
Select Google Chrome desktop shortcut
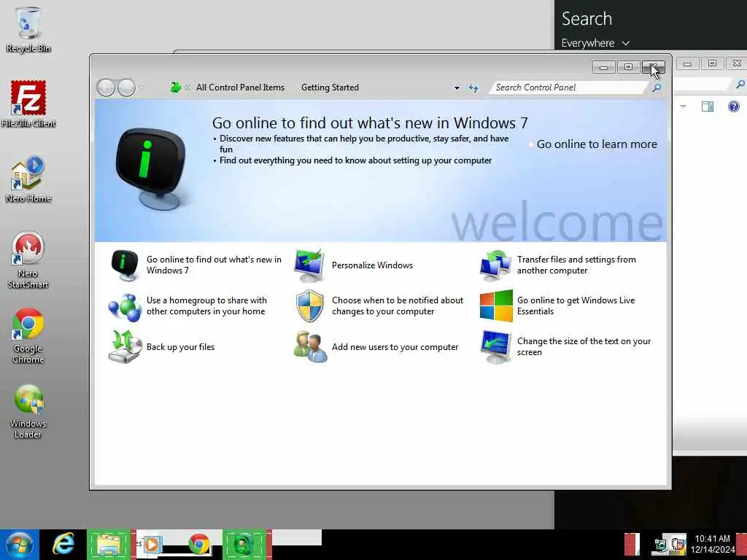point(28,335)
